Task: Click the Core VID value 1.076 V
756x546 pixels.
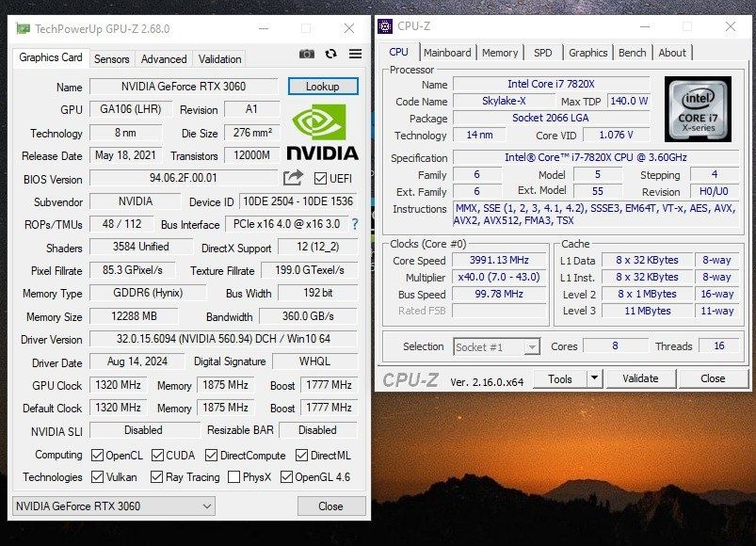Action: pos(616,135)
